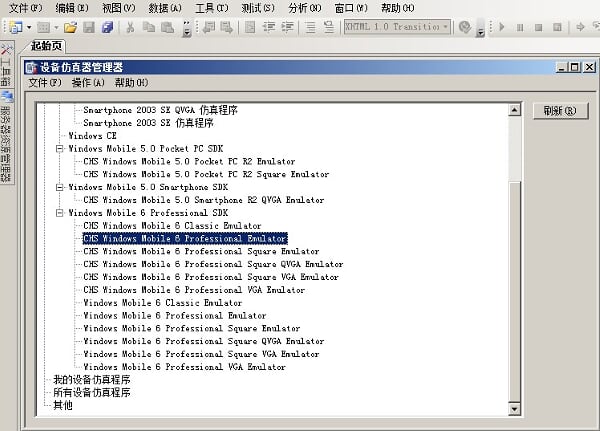Click the Start Debugging play icon
Viewport: 600px width, 431px height.
(502, 27)
